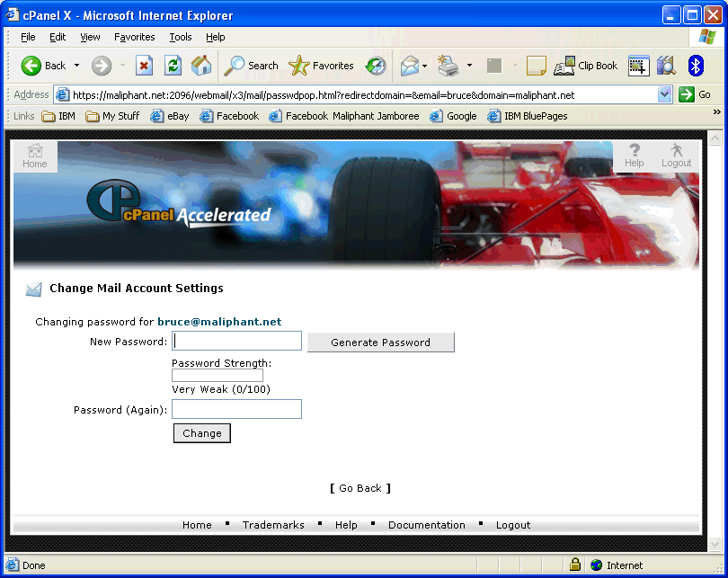The width and height of the screenshot is (728, 578).
Task: Open the History toolbar icon
Action: (x=375, y=66)
